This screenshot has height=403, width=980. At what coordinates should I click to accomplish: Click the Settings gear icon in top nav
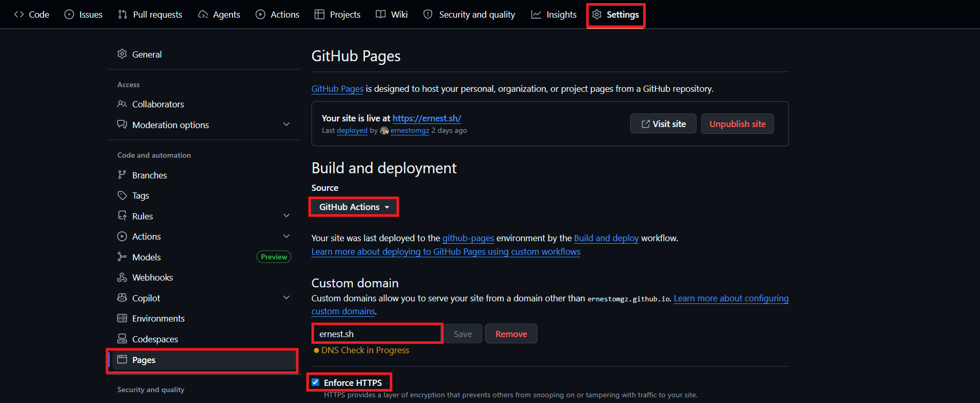[597, 15]
